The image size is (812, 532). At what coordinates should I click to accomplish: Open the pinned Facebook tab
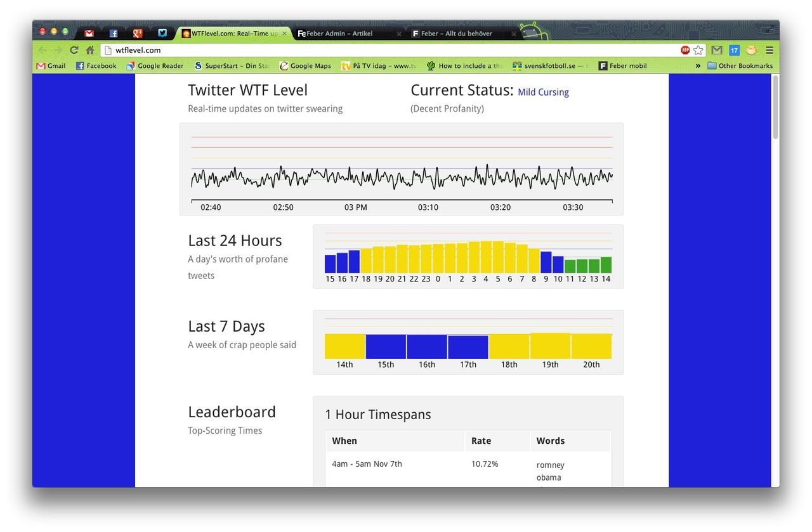click(x=114, y=34)
